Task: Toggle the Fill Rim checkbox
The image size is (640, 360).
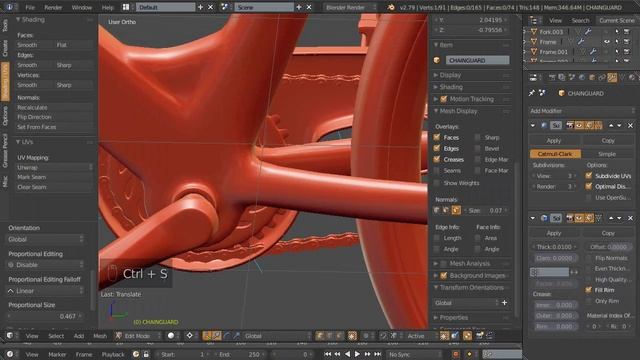Action: click(589, 290)
